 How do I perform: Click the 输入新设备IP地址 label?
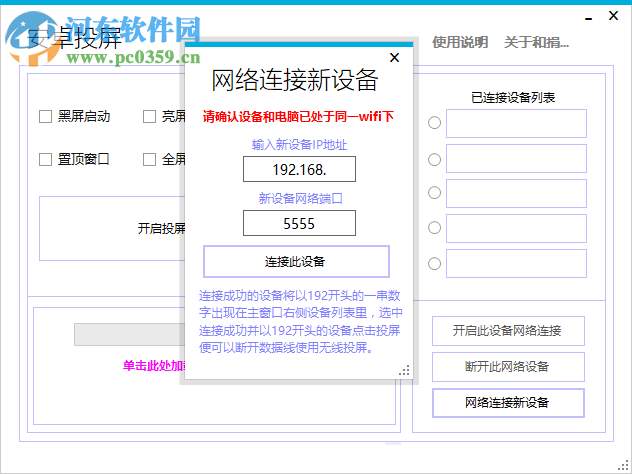299,145
